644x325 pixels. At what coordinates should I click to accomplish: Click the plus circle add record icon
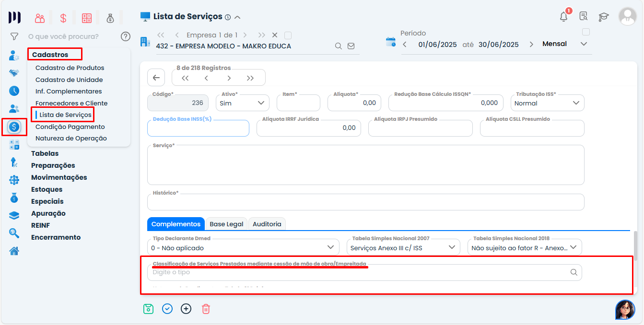tap(186, 309)
